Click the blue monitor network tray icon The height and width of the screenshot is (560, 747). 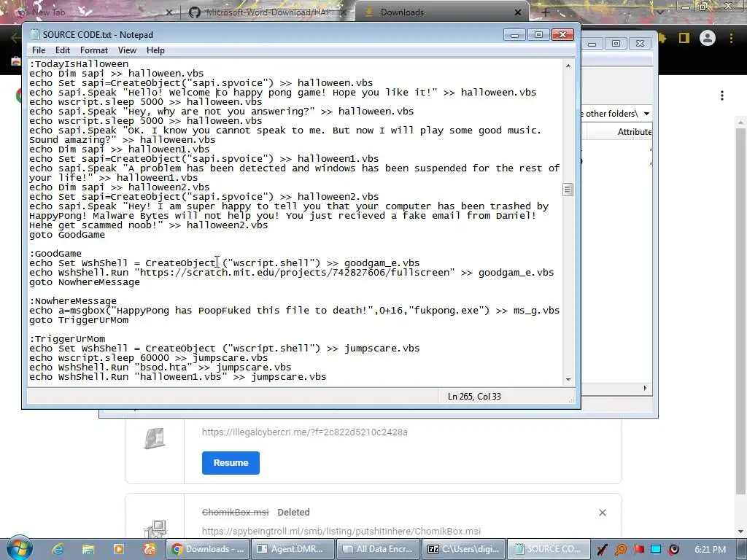656,550
